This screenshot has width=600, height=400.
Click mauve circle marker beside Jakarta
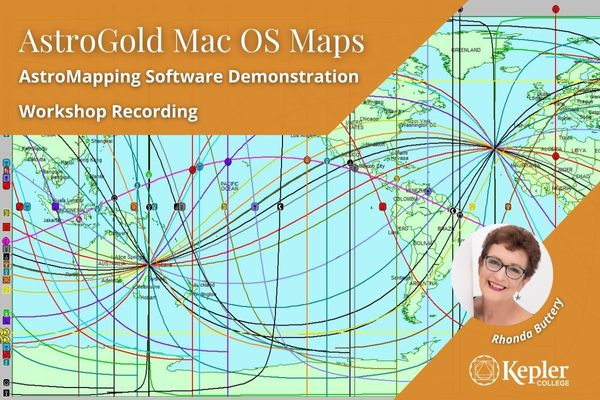(79, 219)
